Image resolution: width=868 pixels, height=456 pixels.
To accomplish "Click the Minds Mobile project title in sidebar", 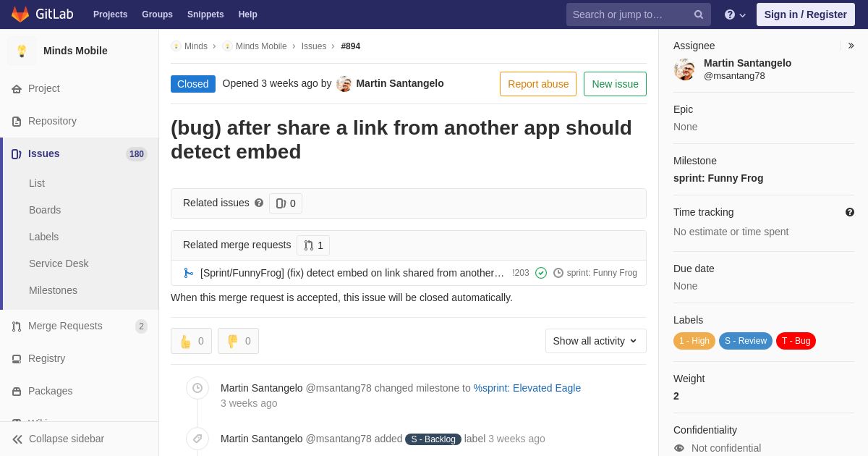I will (75, 51).
